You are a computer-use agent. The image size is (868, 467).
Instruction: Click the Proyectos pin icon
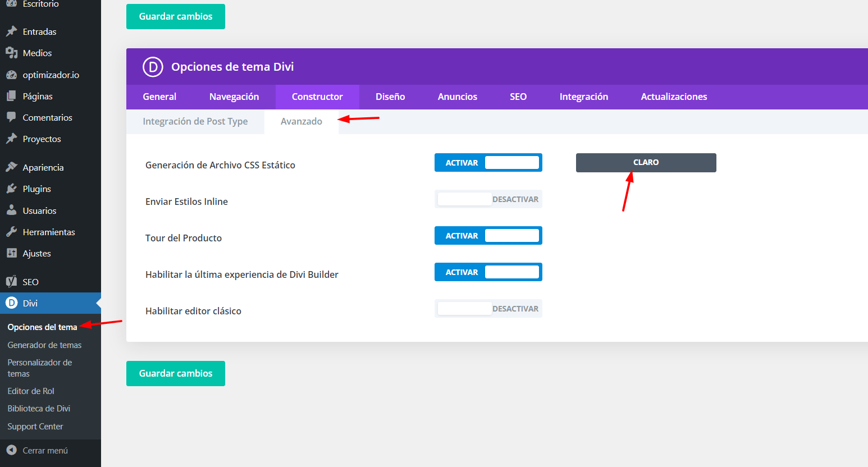point(11,139)
